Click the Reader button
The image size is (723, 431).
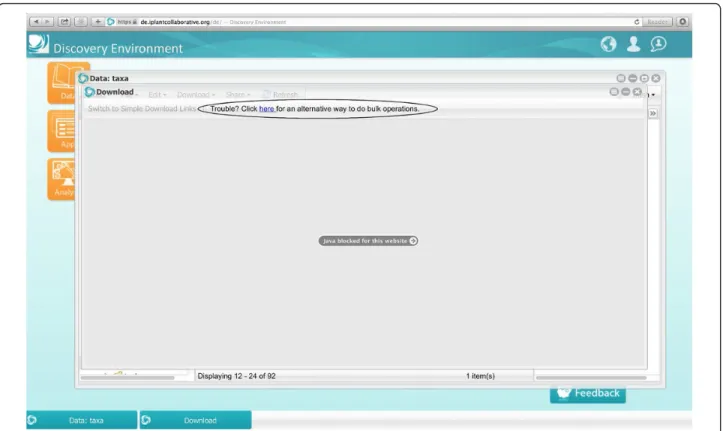pos(657,22)
